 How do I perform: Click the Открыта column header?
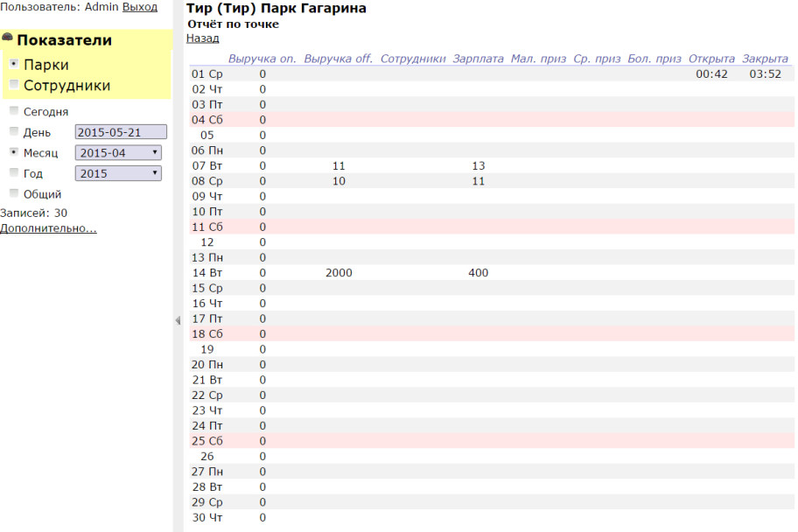click(711, 59)
